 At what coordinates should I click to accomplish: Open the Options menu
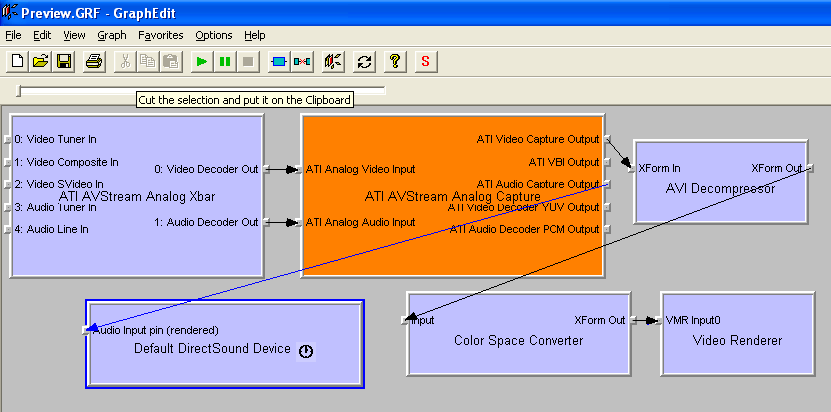pyautogui.click(x=214, y=36)
